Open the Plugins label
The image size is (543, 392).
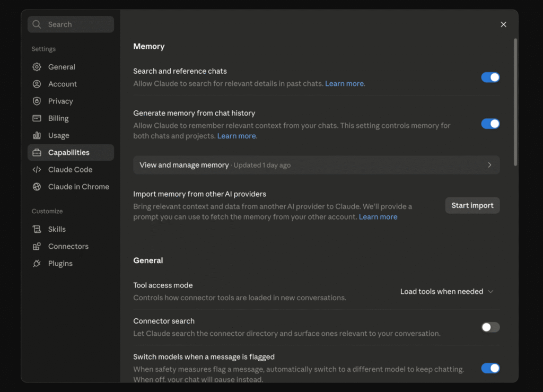pyautogui.click(x=60, y=264)
